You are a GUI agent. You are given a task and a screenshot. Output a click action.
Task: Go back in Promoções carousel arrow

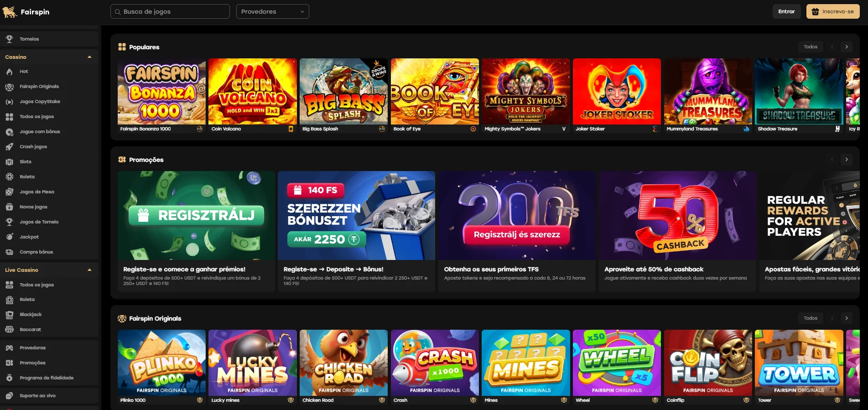tap(832, 160)
